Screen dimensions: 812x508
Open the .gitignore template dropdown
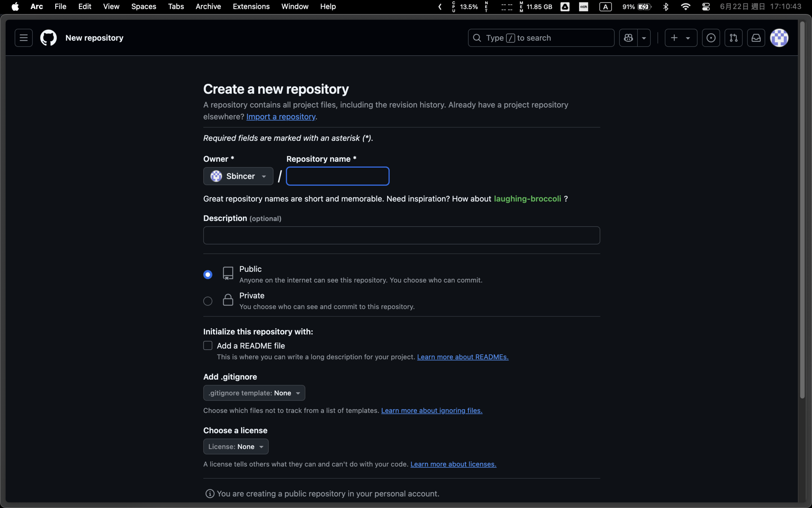coord(254,393)
